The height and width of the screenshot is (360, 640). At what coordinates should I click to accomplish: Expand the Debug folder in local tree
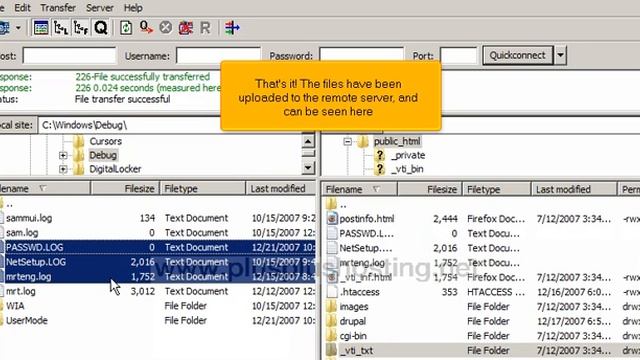(63, 155)
